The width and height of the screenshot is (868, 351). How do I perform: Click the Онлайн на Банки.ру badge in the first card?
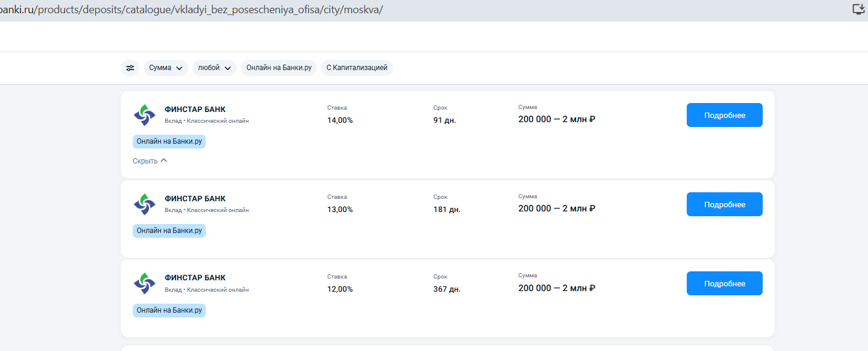pos(169,142)
